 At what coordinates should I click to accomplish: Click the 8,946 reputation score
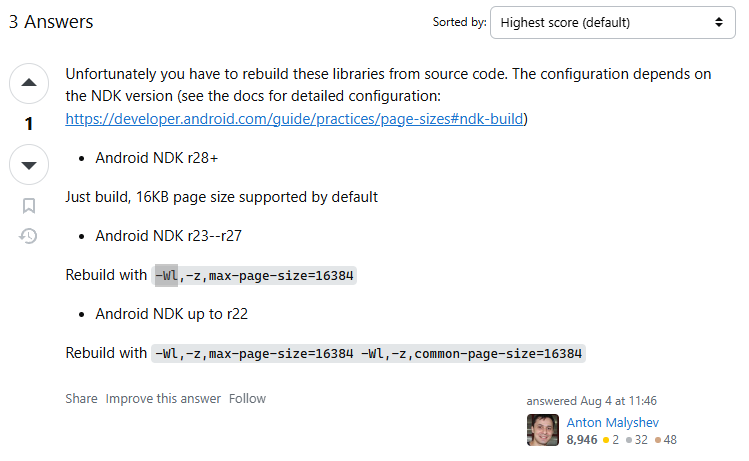(582, 440)
